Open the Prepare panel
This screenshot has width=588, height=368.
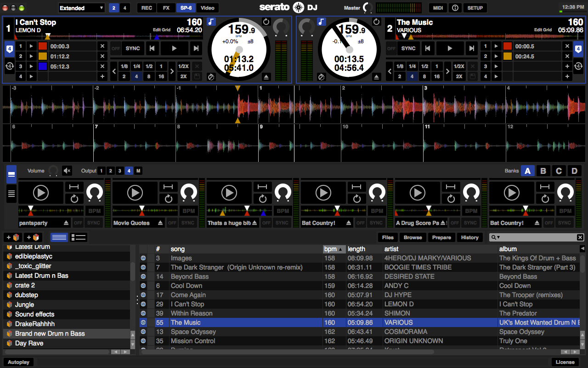pos(441,237)
